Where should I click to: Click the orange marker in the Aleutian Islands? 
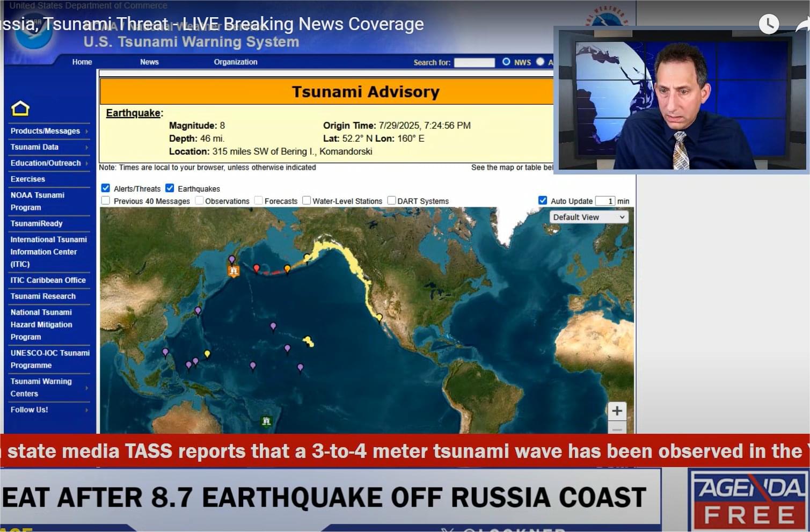(287, 268)
